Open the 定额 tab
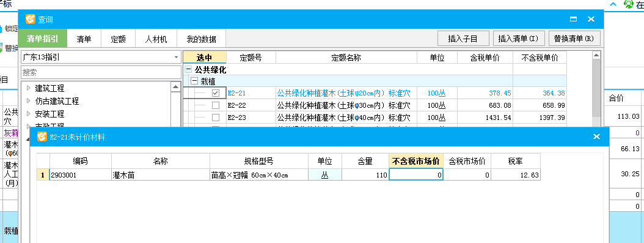The height and width of the screenshot is (243, 644). (x=119, y=39)
